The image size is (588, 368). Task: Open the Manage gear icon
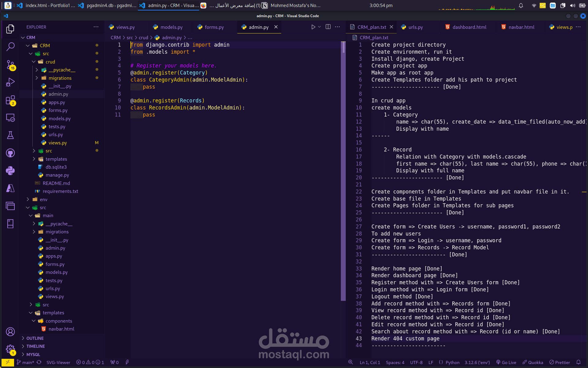(x=10, y=349)
